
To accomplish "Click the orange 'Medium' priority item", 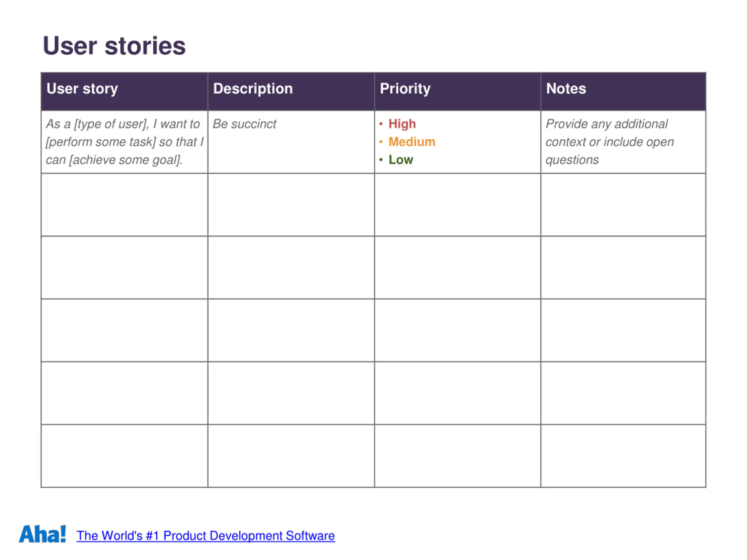I will coord(412,142).
